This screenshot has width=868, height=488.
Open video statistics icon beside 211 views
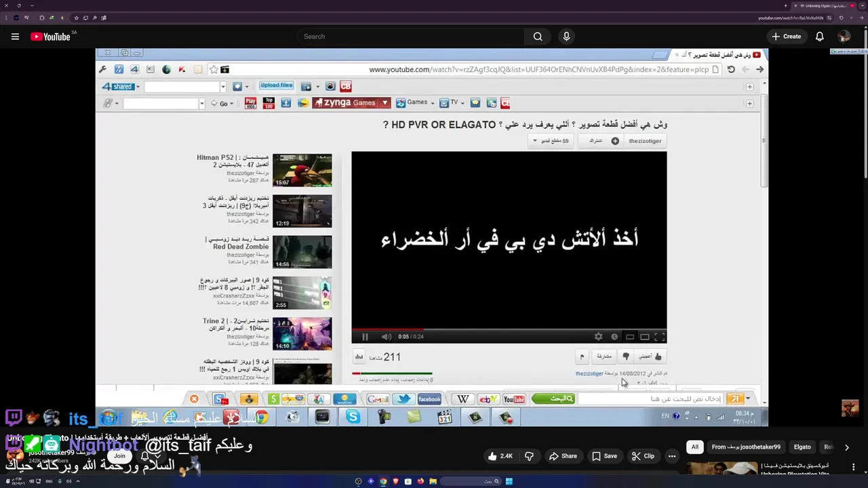[x=359, y=357]
